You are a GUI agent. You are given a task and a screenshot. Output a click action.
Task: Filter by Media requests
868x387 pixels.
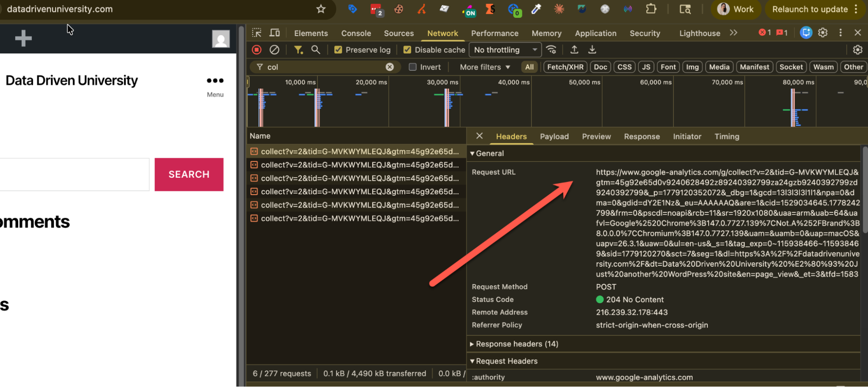click(x=719, y=67)
